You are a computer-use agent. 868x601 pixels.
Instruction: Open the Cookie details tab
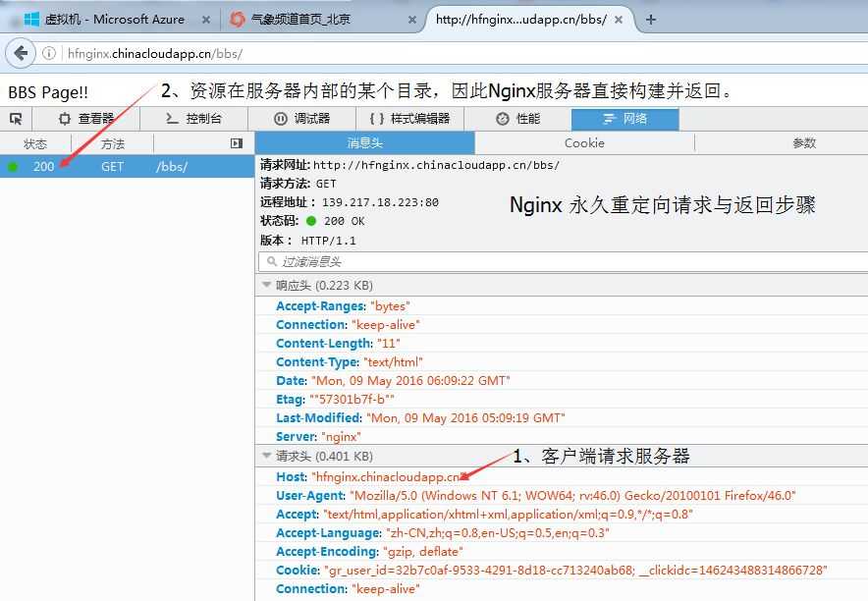click(584, 143)
